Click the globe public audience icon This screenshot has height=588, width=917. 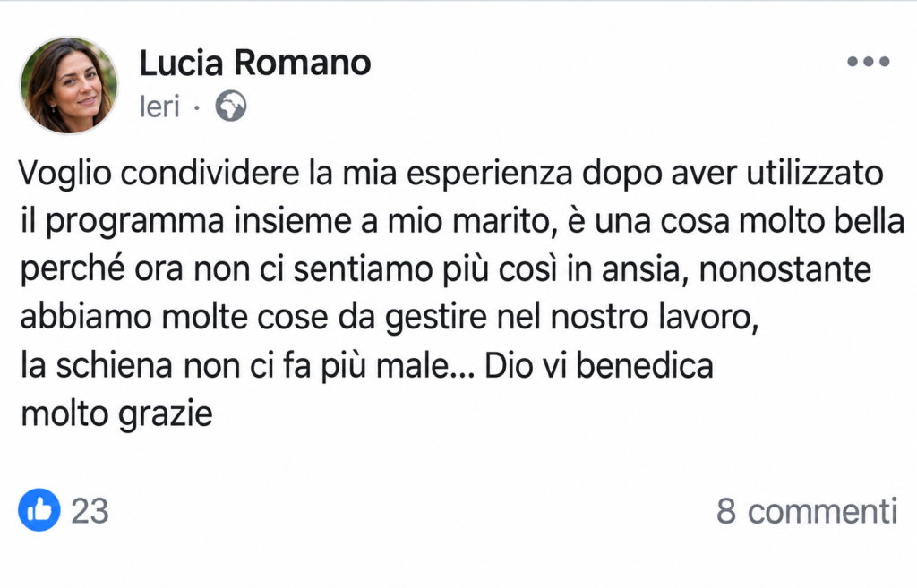pyautogui.click(x=231, y=106)
